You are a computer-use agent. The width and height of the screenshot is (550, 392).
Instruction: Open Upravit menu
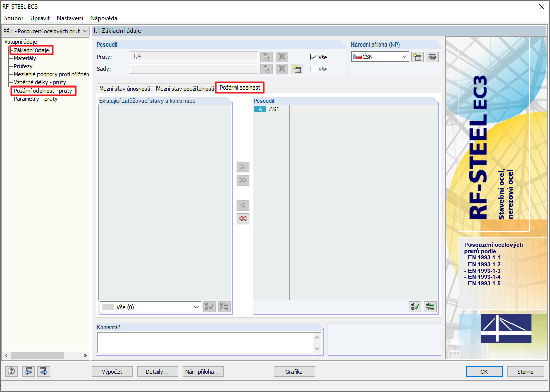(40, 18)
